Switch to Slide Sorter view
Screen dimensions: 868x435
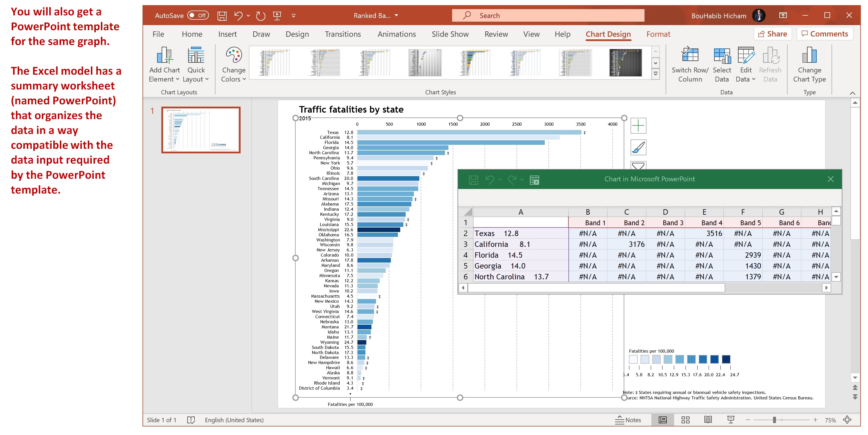pos(685,420)
